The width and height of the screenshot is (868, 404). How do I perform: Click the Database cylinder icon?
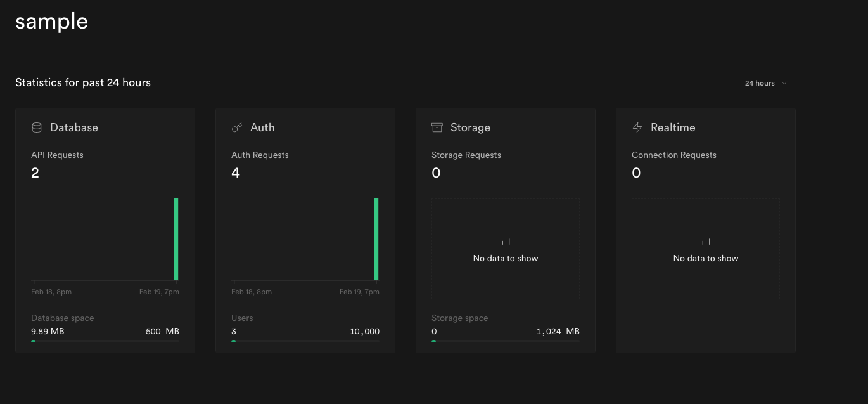37,127
